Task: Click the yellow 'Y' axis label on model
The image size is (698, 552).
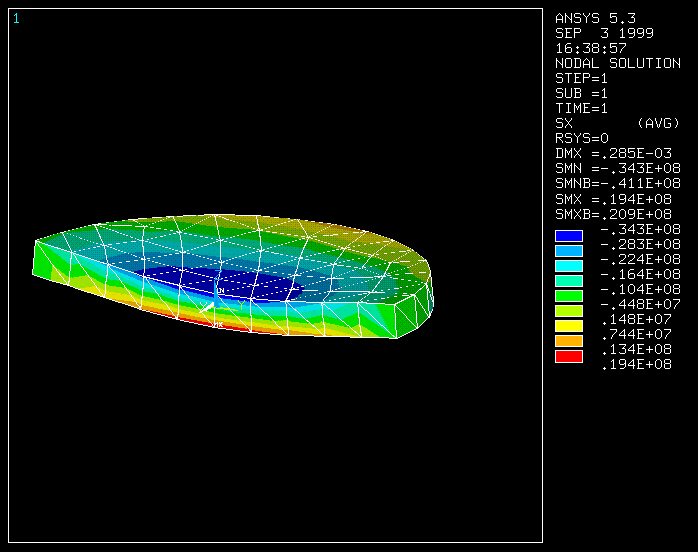Action: (241, 305)
